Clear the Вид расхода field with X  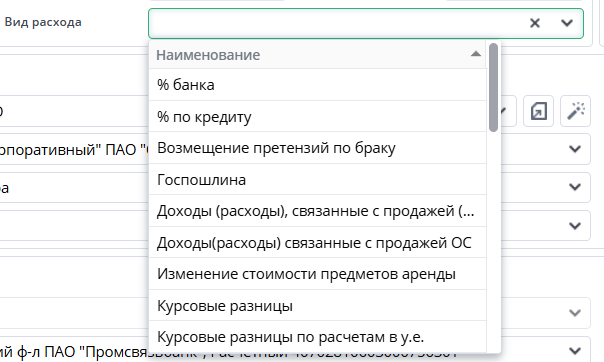point(535,23)
